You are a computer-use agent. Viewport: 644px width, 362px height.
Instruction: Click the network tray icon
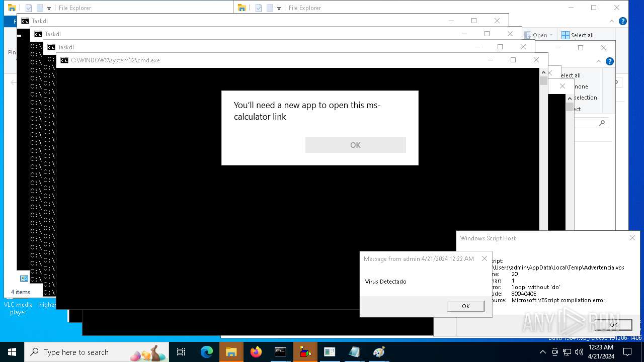[567, 352]
